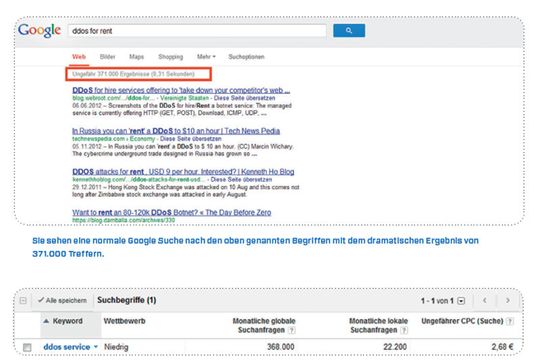540x362 pixels.
Task: Open the 1 - 1 von 1 pagination dropdown
Action: 461,301
